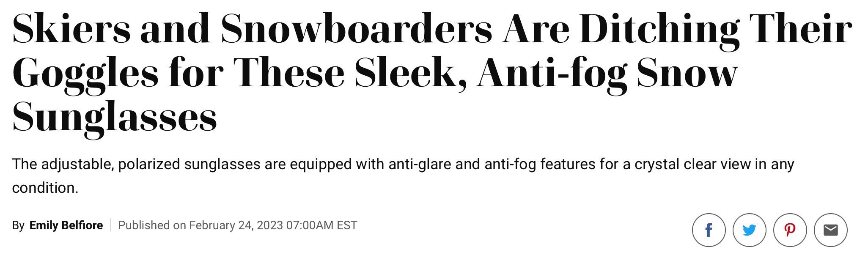Click the word 'condition.' in subtitle
This screenshot has width=868, height=258.
(45, 187)
